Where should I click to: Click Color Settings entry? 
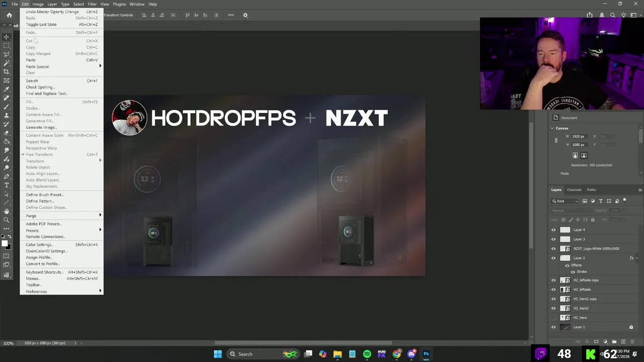pyautogui.click(x=61, y=245)
